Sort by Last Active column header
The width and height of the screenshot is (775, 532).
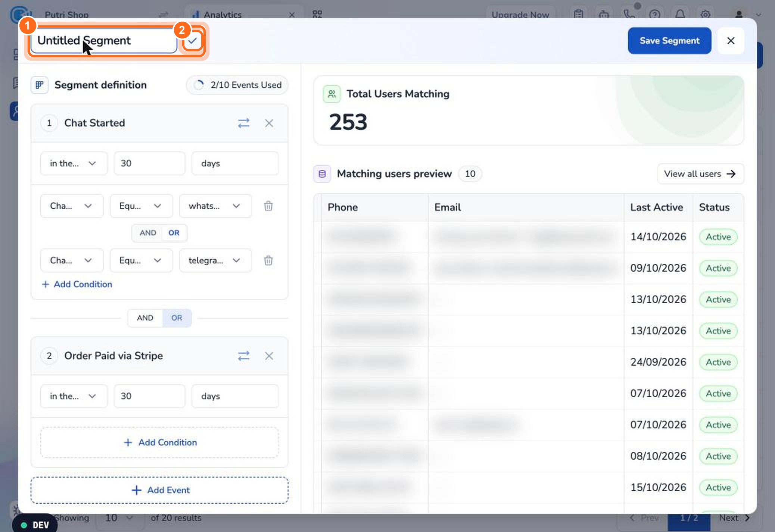click(657, 207)
